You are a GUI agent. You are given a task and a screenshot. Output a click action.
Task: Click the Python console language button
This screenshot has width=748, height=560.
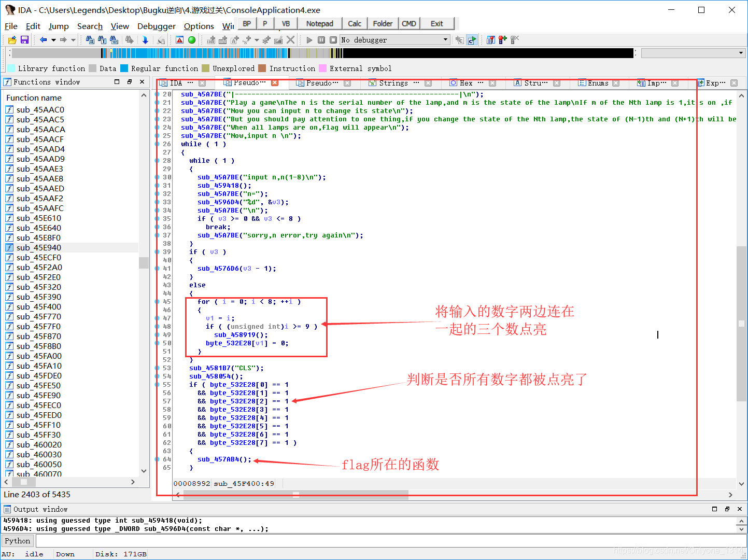18,541
